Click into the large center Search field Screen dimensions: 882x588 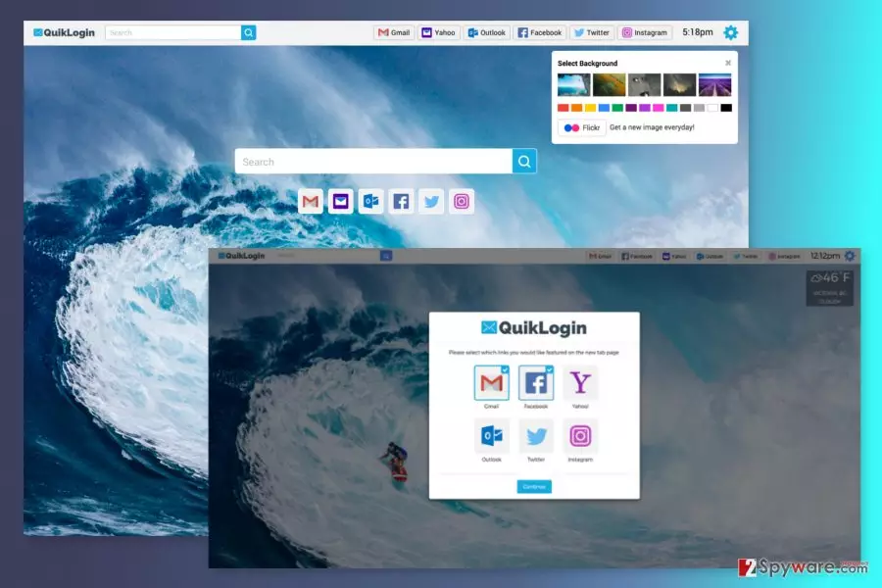373,162
